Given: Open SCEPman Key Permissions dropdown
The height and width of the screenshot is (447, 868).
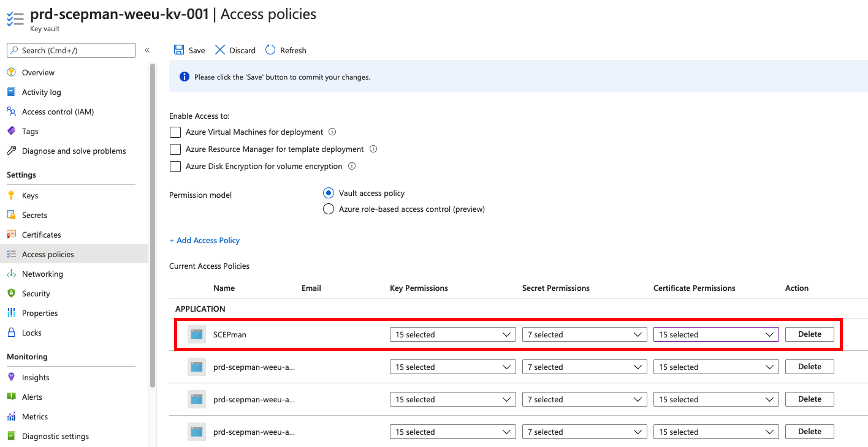Looking at the screenshot, I should [x=452, y=334].
